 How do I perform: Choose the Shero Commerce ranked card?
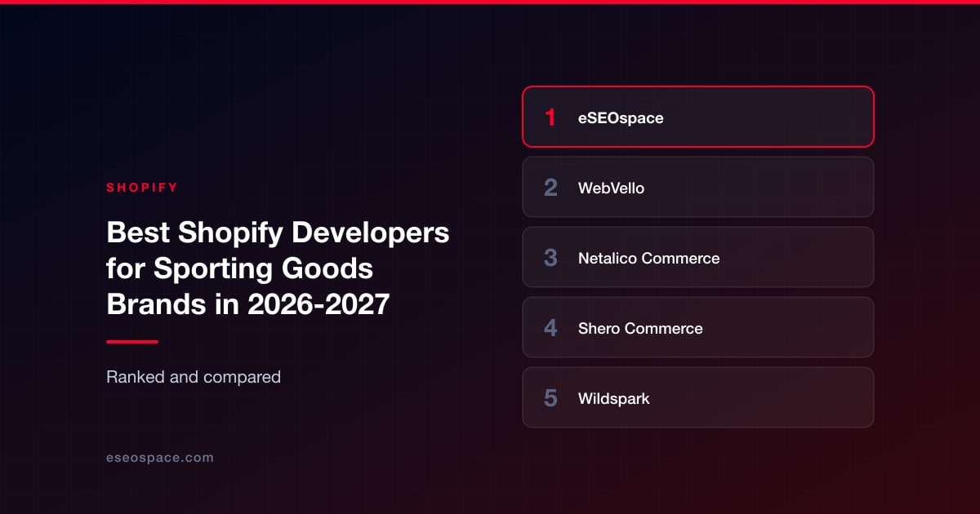698,327
